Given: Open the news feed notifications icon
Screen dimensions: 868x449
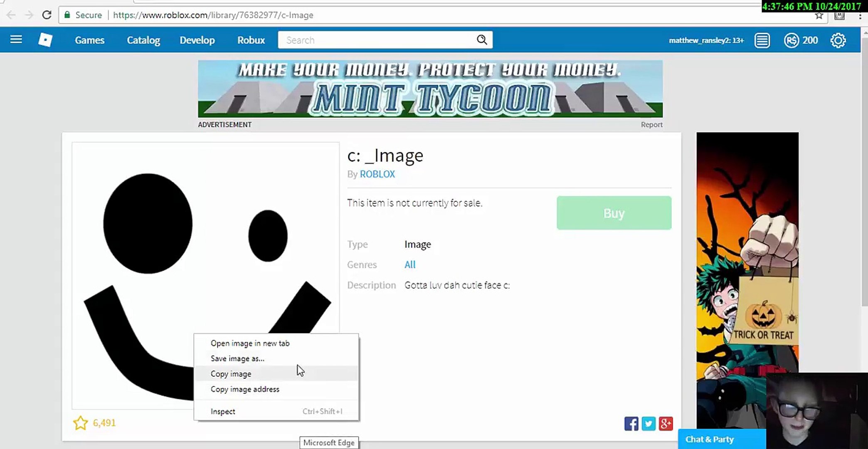Looking at the screenshot, I should [762, 40].
